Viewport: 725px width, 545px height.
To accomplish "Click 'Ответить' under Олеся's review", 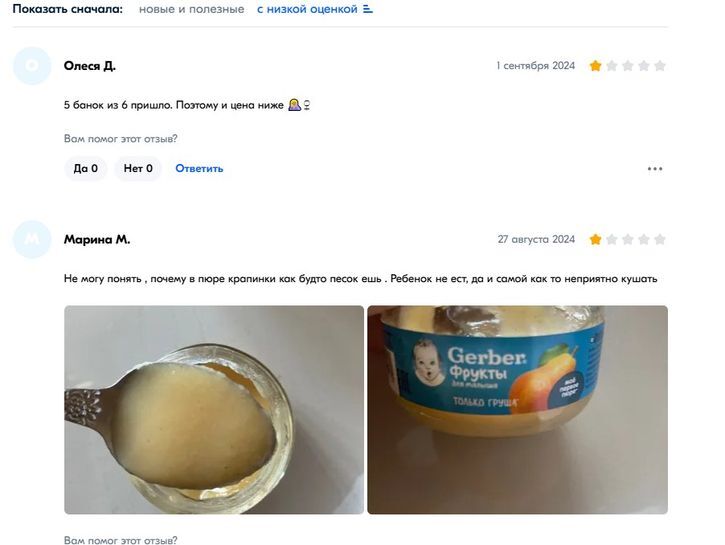I will click(x=199, y=169).
